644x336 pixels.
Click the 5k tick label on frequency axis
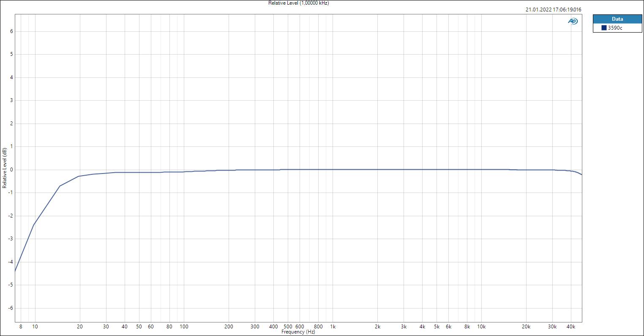click(x=437, y=327)
